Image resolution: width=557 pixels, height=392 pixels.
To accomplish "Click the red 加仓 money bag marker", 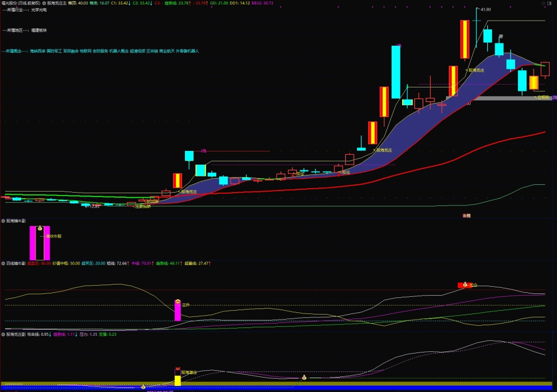I will [x=465, y=285].
